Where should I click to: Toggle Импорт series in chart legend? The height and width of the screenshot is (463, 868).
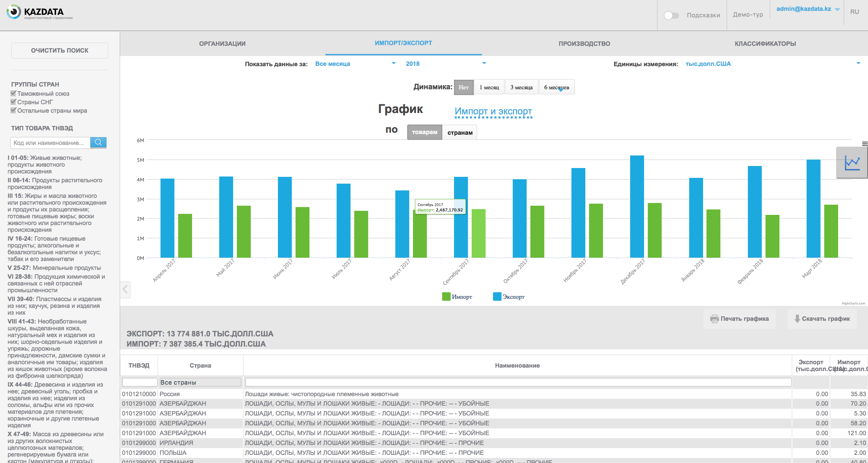click(457, 297)
